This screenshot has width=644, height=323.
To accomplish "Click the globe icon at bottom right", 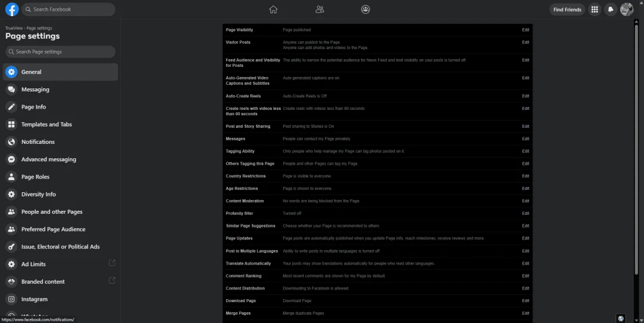I will pyautogui.click(x=621, y=318).
